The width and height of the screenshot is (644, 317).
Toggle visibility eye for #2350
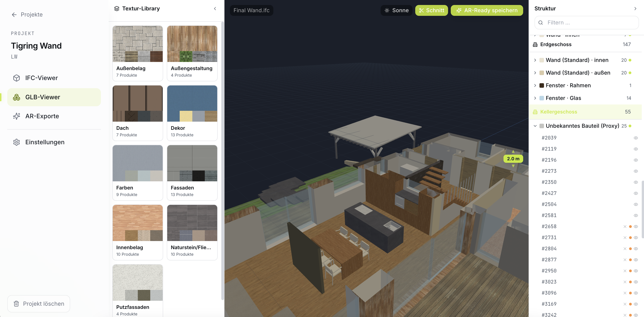pyautogui.click(x=636, y=182)
